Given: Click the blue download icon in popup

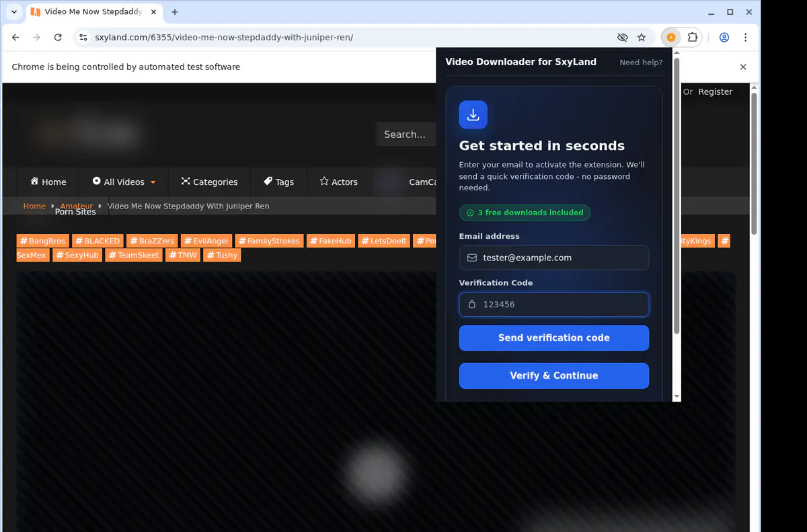Looking at the screenshot, I should [473, 115].
